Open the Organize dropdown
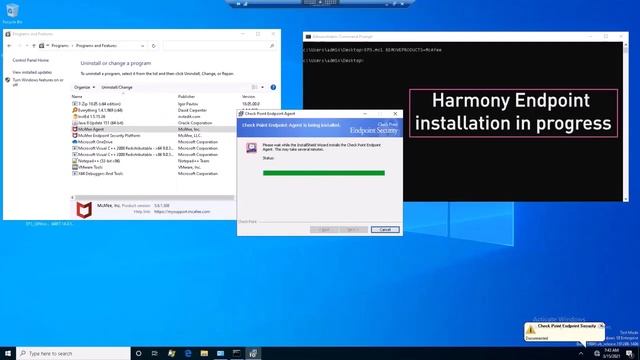The height and width of the screenshot is (360, 640). pos(84,87)
